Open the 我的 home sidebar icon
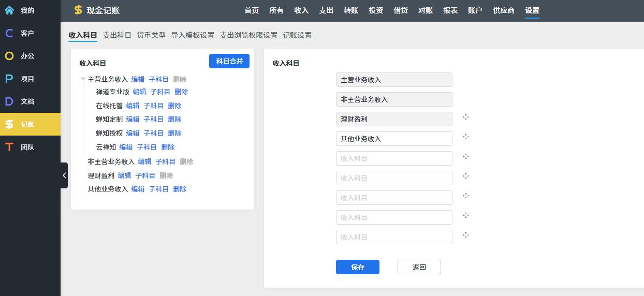644x296 pixels. click(9, 10)
